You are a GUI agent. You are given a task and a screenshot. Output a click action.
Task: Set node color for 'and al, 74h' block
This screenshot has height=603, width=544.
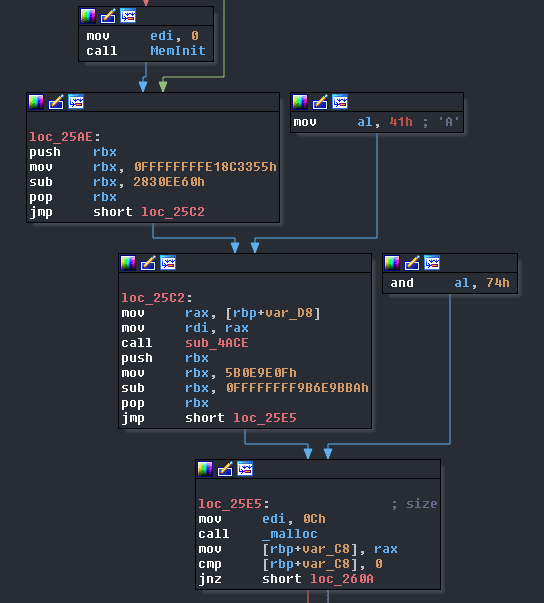392,263
